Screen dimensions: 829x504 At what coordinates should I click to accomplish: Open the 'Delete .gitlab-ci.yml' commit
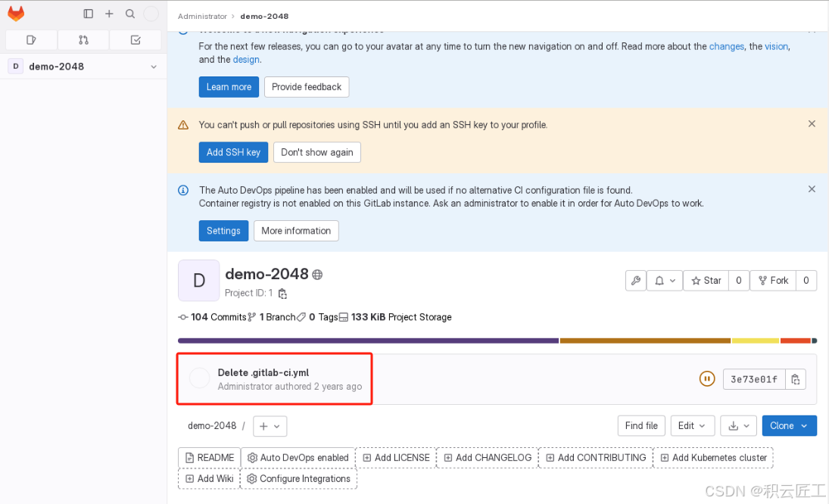(263, 372)
